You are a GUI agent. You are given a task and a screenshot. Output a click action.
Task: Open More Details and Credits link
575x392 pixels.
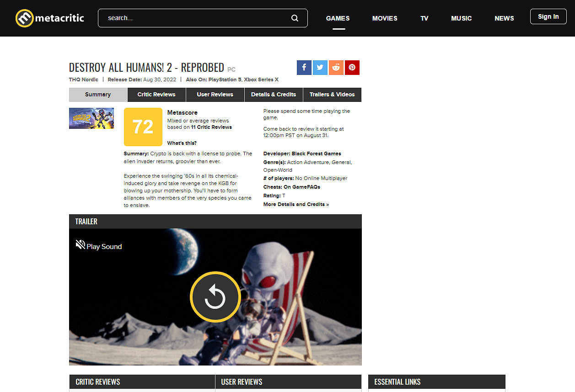pos(296,204)
